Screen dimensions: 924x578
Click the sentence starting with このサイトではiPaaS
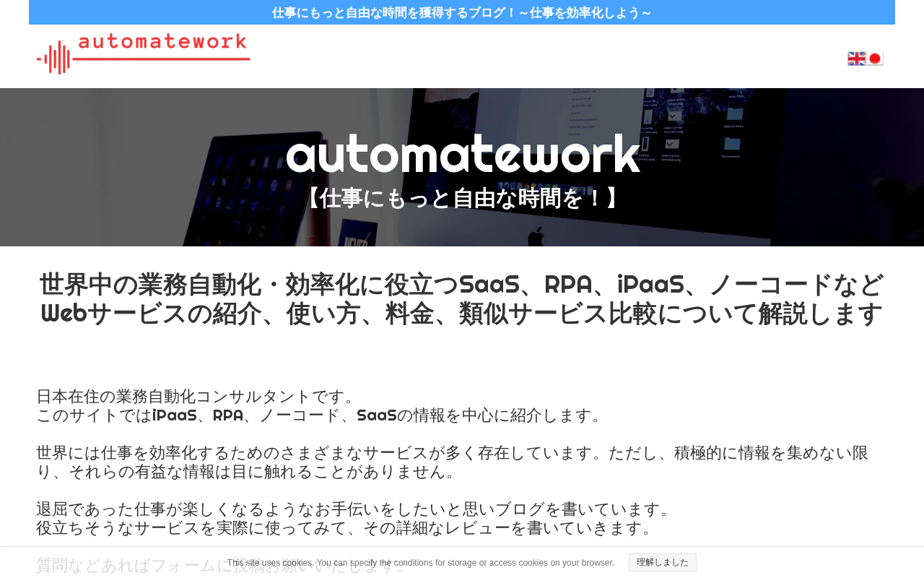pos(322,415)
